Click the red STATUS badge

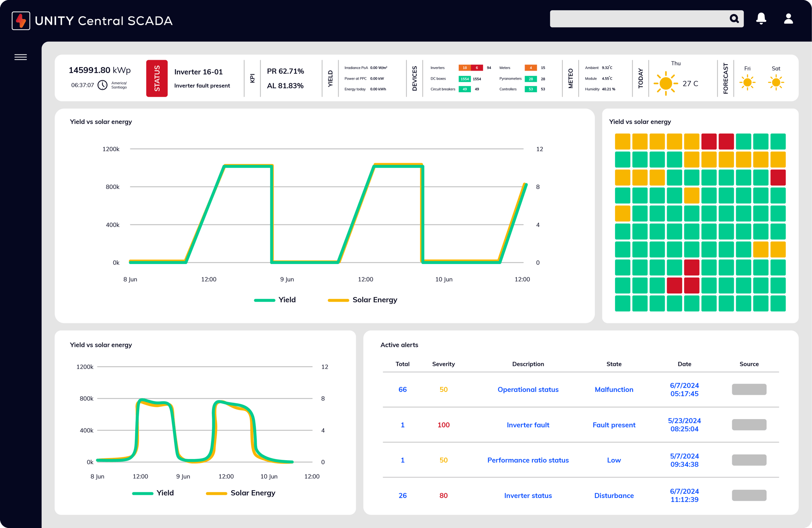(x=157, y=78)
